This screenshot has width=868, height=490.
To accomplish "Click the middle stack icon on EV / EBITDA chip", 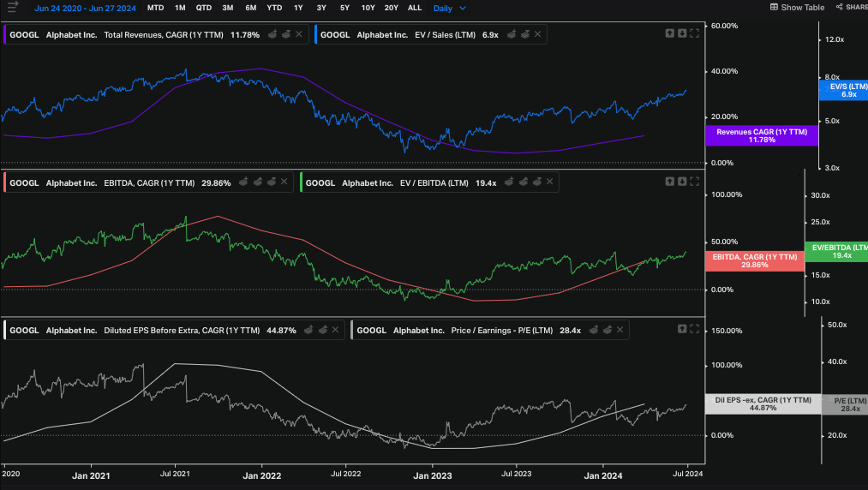I will point(524,182).
